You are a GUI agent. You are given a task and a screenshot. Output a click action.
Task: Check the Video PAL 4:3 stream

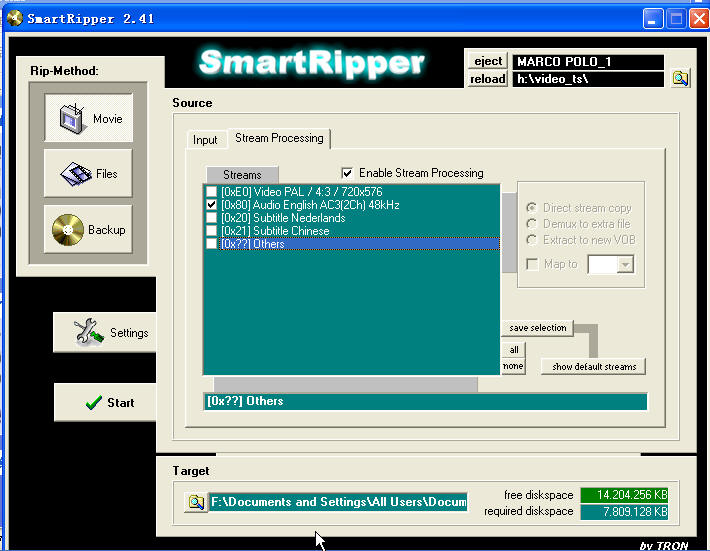(211, 192)
